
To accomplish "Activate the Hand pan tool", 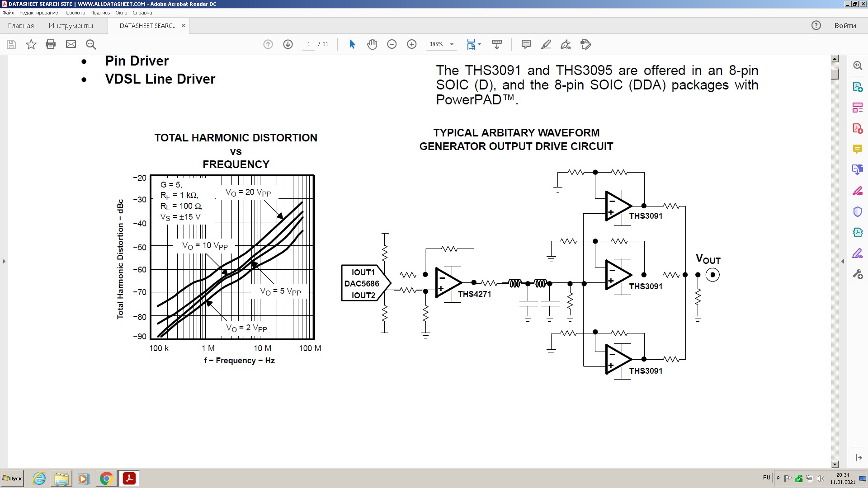I will tap(372, 44).
